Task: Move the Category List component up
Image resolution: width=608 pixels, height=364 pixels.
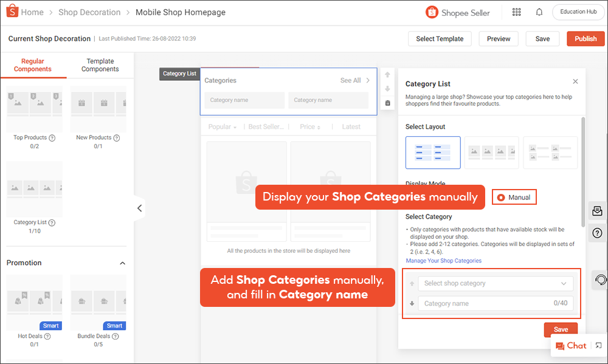Action: [387, 74]
